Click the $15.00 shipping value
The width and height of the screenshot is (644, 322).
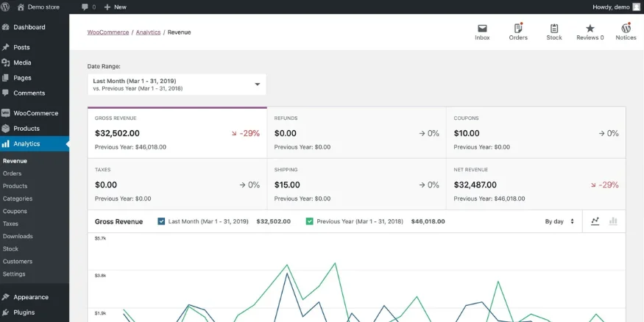(287, 185)
